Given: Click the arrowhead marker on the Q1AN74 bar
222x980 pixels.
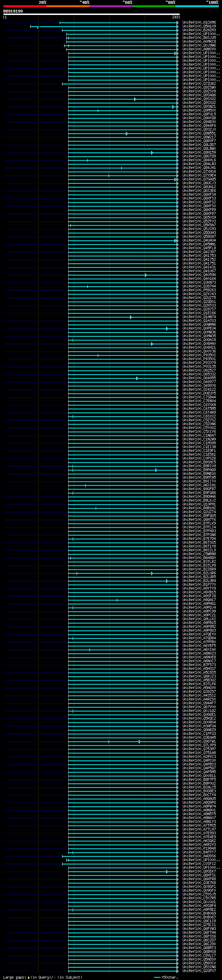Looking at the screenshot, I should point(131,317).
